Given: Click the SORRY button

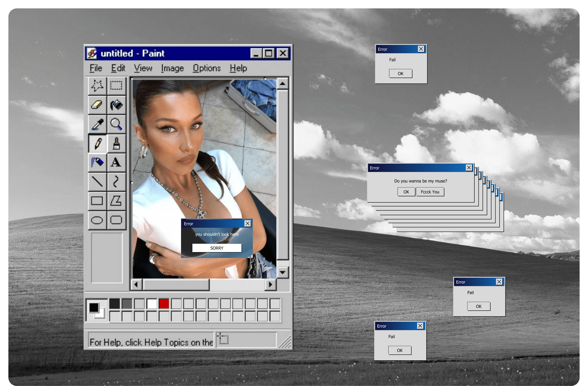Looking at the screenshot, I should pos(217,248).
